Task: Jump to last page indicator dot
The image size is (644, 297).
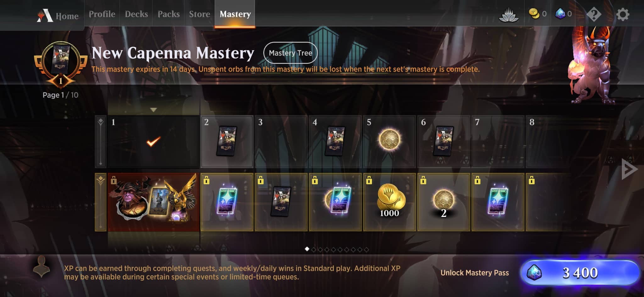Action: point(366,250)
